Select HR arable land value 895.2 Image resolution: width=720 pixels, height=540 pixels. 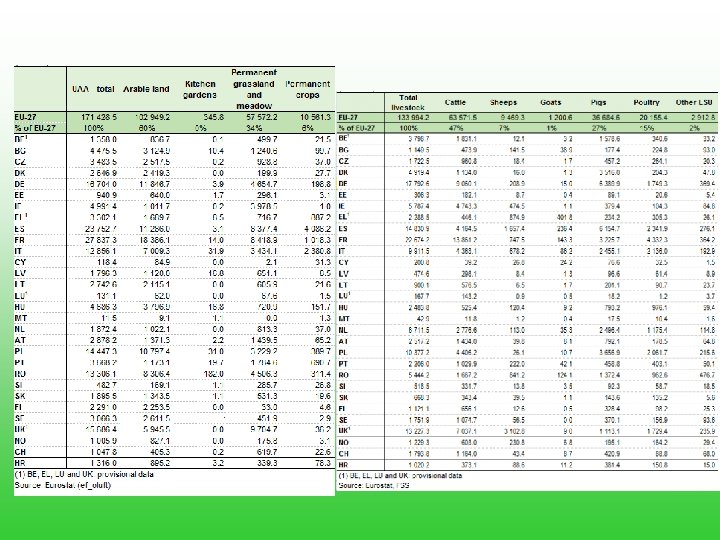tap(160, 463)
